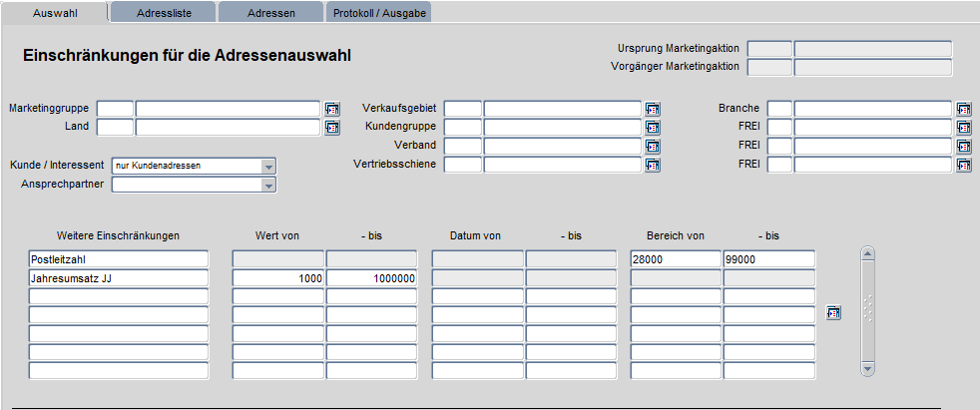Click lookup icon beside Branche field
The width and height of the screenshot is (980, 410).
(x=964, y=109)
